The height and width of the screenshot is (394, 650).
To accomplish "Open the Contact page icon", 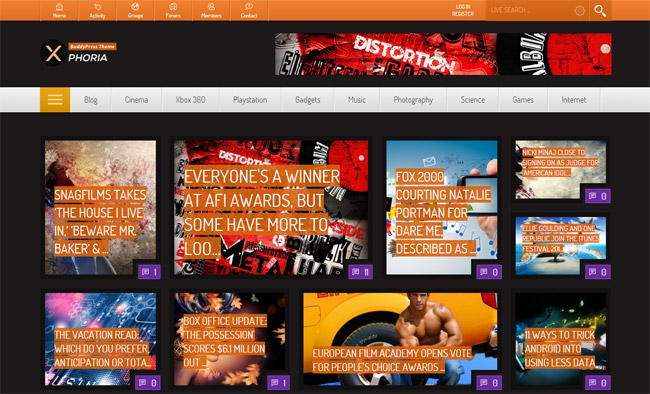I will [249, 10].
